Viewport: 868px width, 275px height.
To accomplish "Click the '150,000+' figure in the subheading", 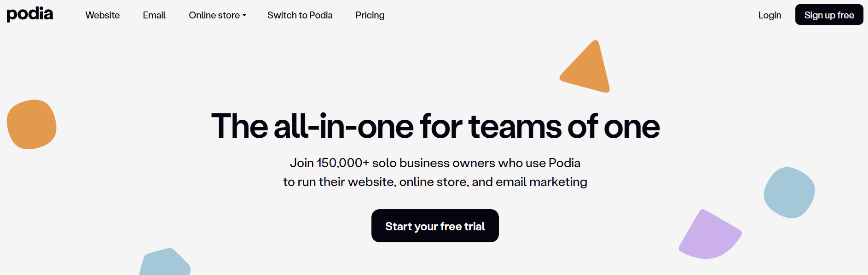I will pos(343,163).
